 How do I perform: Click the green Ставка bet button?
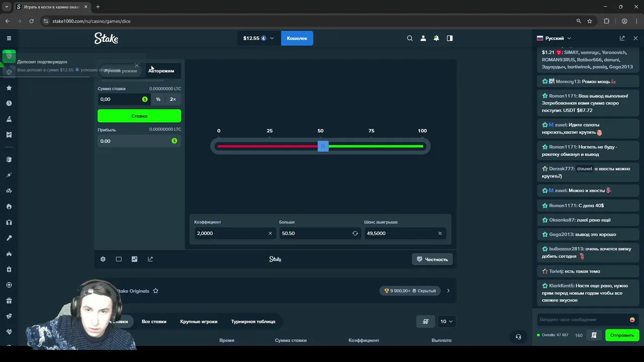(139, 116)
